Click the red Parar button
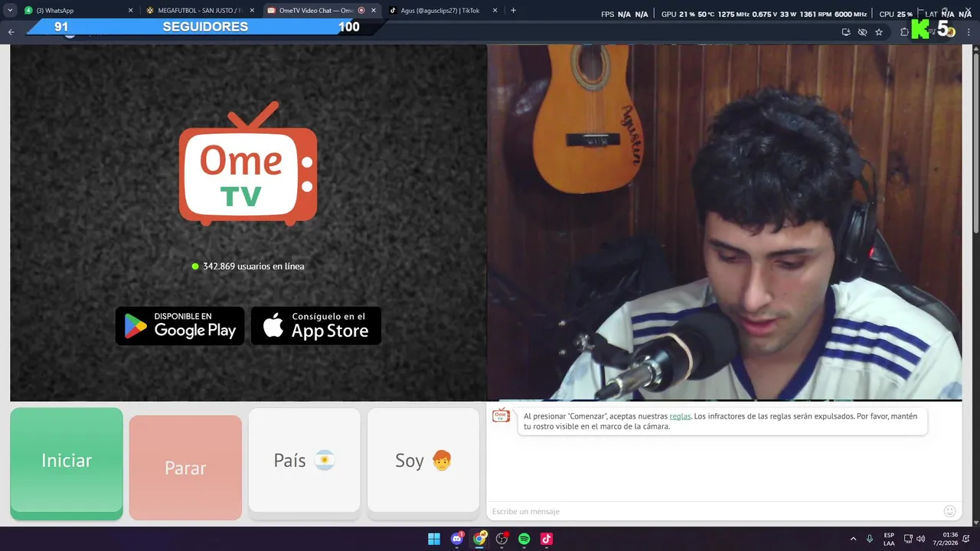Screen dimensions: 980x551 185,468
